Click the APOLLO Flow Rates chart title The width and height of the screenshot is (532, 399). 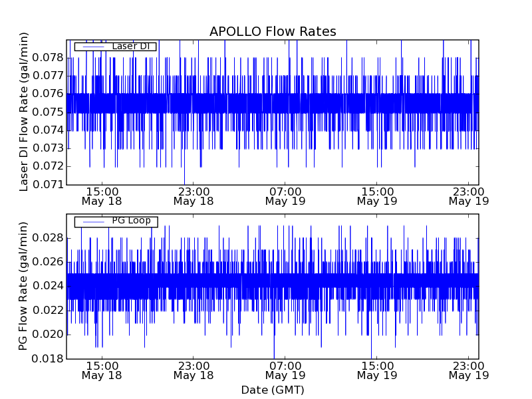point(273,32)
